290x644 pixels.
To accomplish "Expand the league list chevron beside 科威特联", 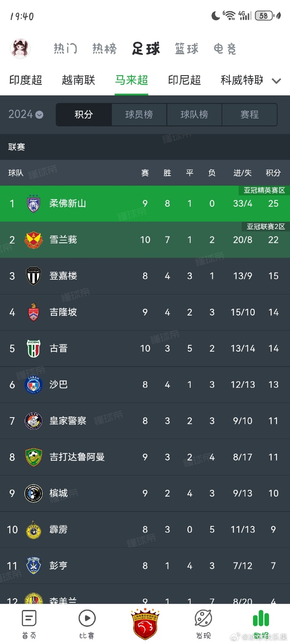I will (x=276, y=81).
